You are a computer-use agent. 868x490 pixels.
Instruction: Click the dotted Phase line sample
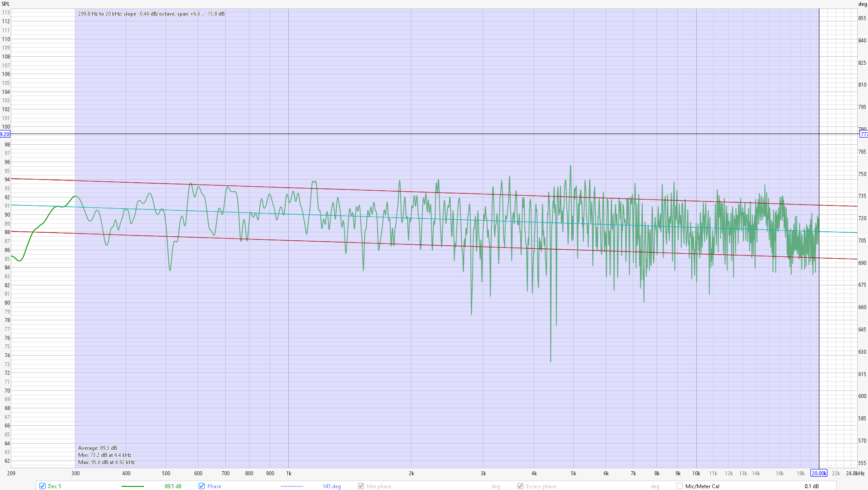pyautogui.click(x=292, y=486)
